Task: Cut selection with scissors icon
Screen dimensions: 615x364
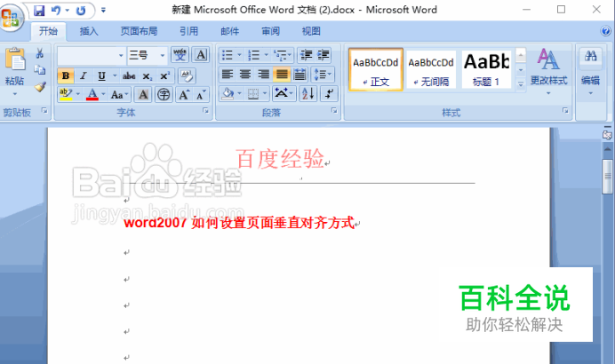Action: [40, 53]
